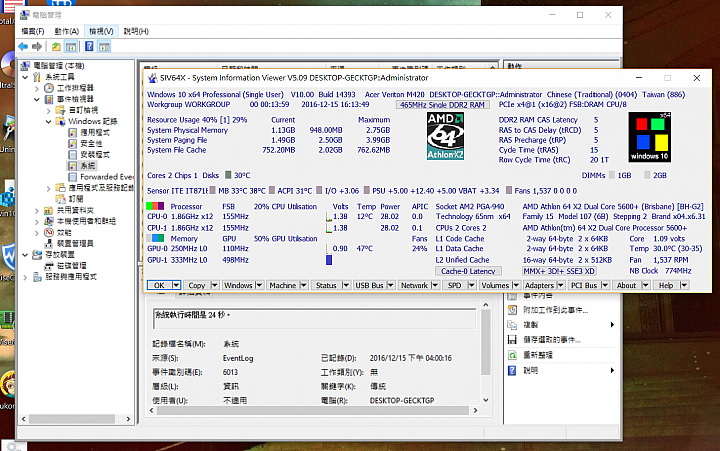Select 事件檢視器 in the console tree
Viewport: 720px width, 451px height.
[x=75, y=99]
